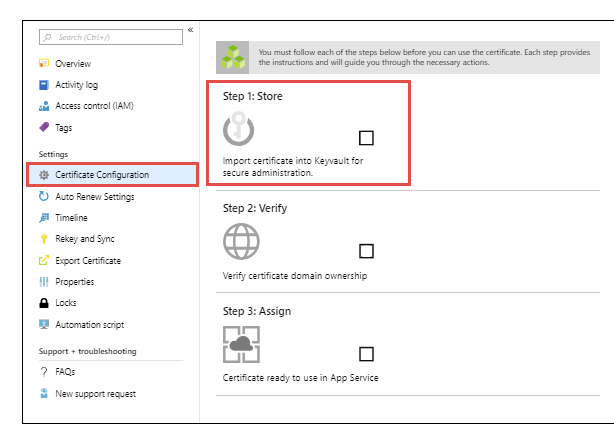The image size is (614, 427).
Task: Click the search magnifier icon
Action: 47,37
